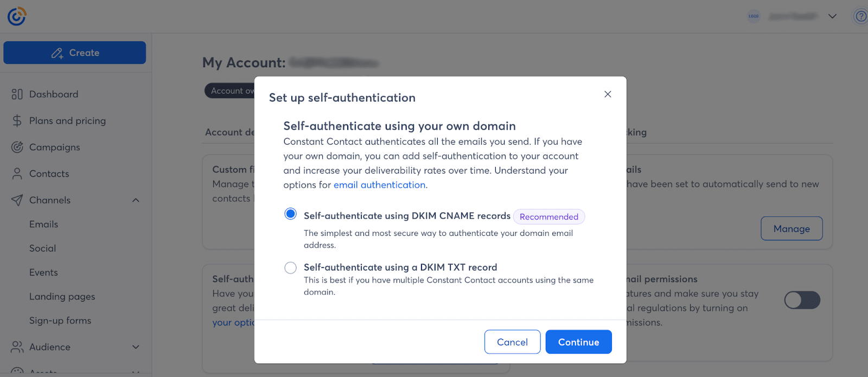The width and height of the screenshot is (868, 377).
Task: Click the Constant Contact logo icon
Action: [17, 16]
